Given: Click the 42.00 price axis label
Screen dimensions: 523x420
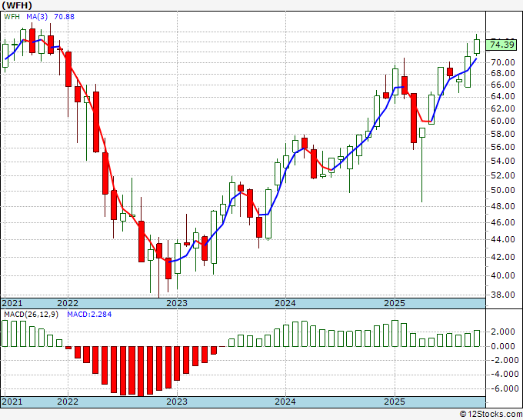Looking at the screenshot, I should pyautogui.click(x=503, y=257).
